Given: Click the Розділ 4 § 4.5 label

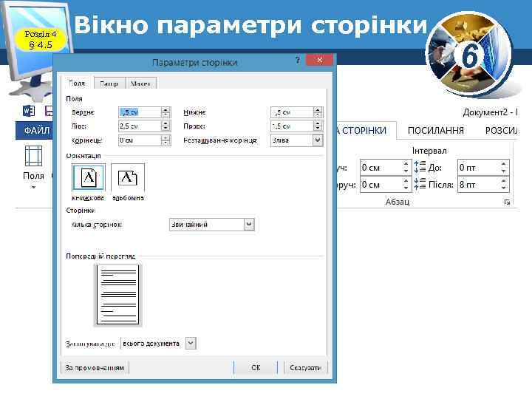Looking at the screenshot, I should [x=41, y=39].
